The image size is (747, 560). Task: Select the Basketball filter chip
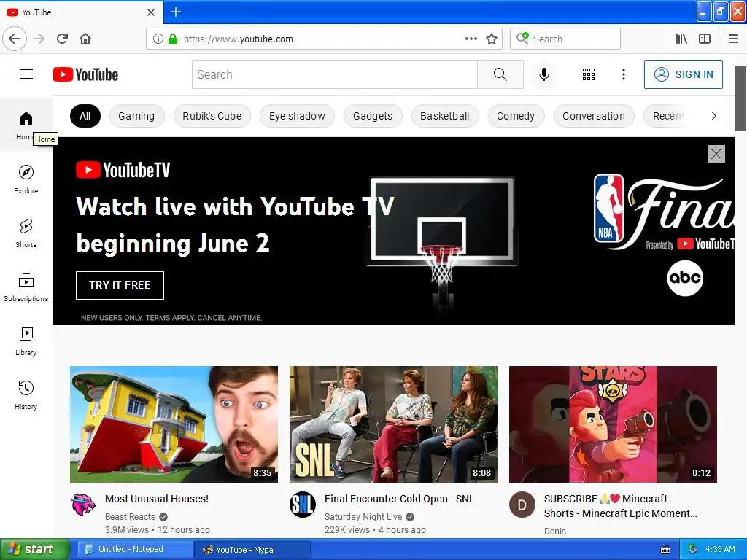[x=444, y=116]
